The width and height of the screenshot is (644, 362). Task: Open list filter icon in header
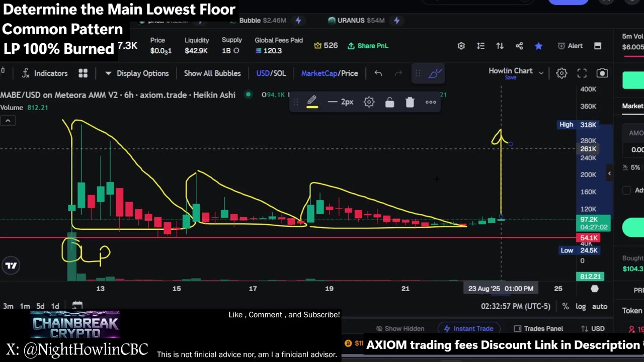480,46
